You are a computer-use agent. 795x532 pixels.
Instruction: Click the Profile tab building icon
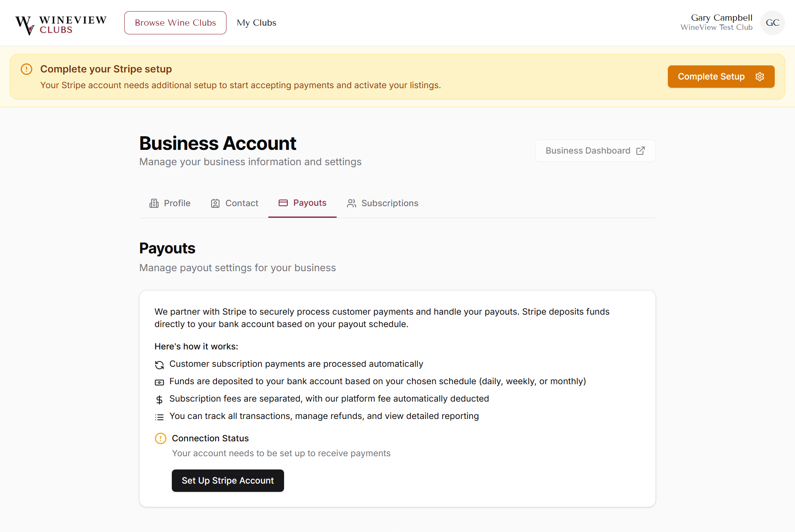(154, 203)
